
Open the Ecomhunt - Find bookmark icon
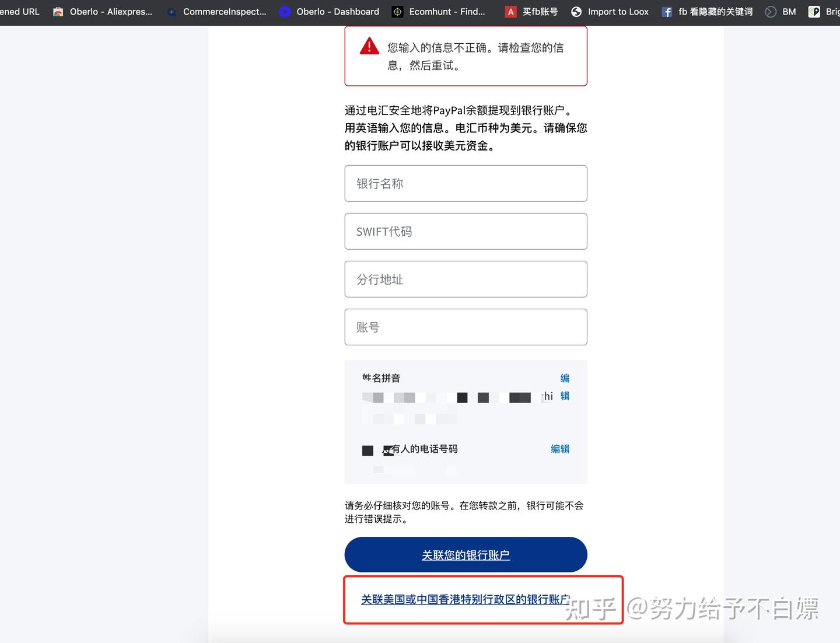click(x=397, y=11)
